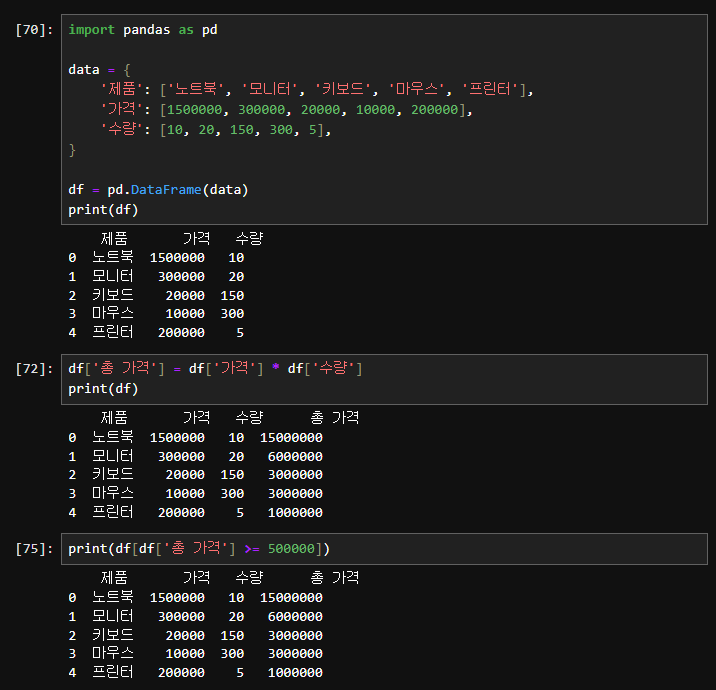Click the '제품' key line in the data dictionary
The width and height of the screenshot is (716, 690).
[317, 90]
